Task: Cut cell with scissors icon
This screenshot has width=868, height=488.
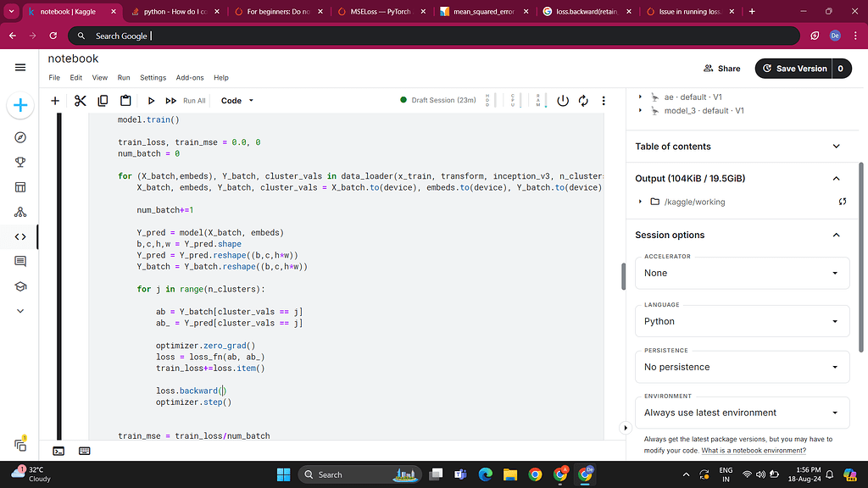Action: pyautogui.click(x=81, y=101)
